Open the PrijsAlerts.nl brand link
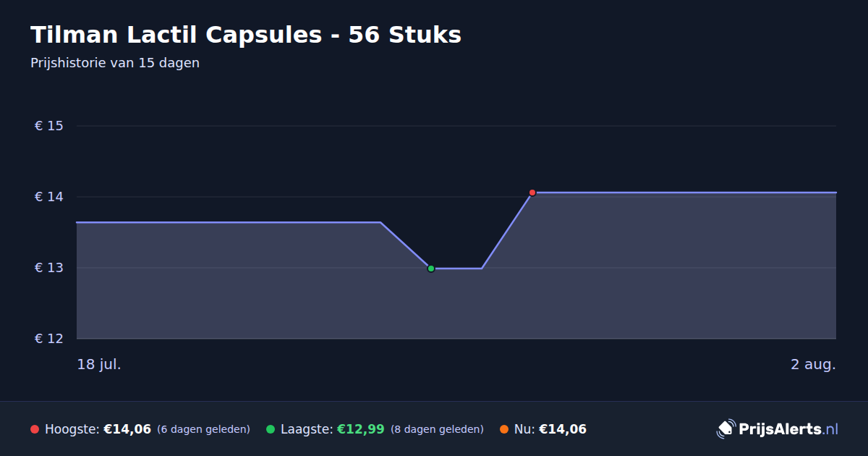The height and width of the screenshot is (456, 868). [x=778, y=429]
